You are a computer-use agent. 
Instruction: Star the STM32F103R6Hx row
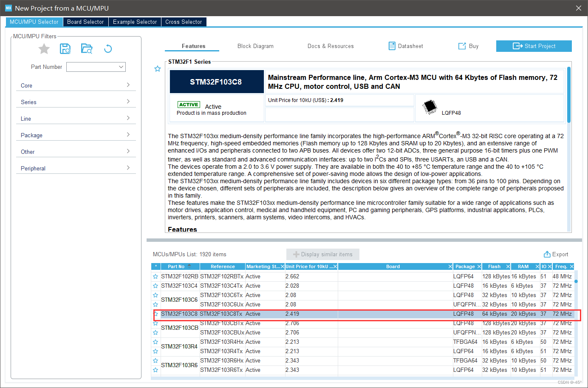coord(155,361)
